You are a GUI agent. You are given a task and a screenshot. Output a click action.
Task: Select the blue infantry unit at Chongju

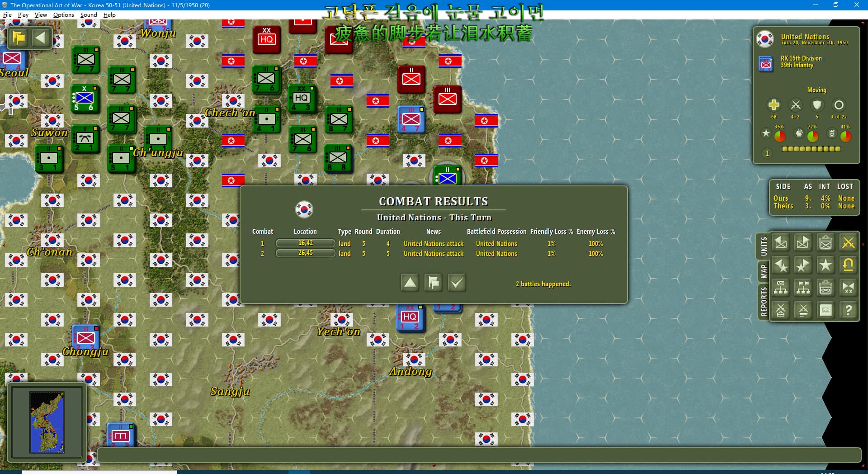[x=85, y=338]
